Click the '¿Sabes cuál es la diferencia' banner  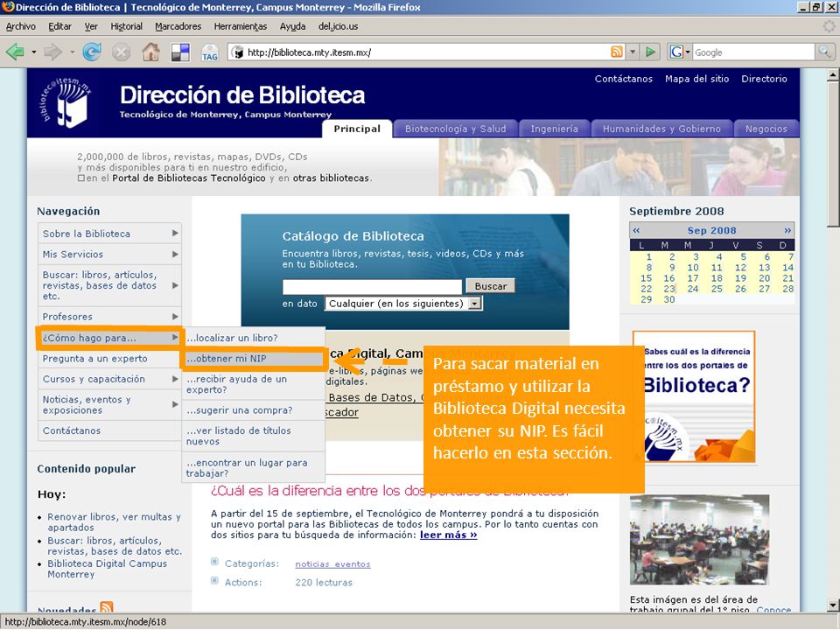pyautogui.click(x=694, y=396)
